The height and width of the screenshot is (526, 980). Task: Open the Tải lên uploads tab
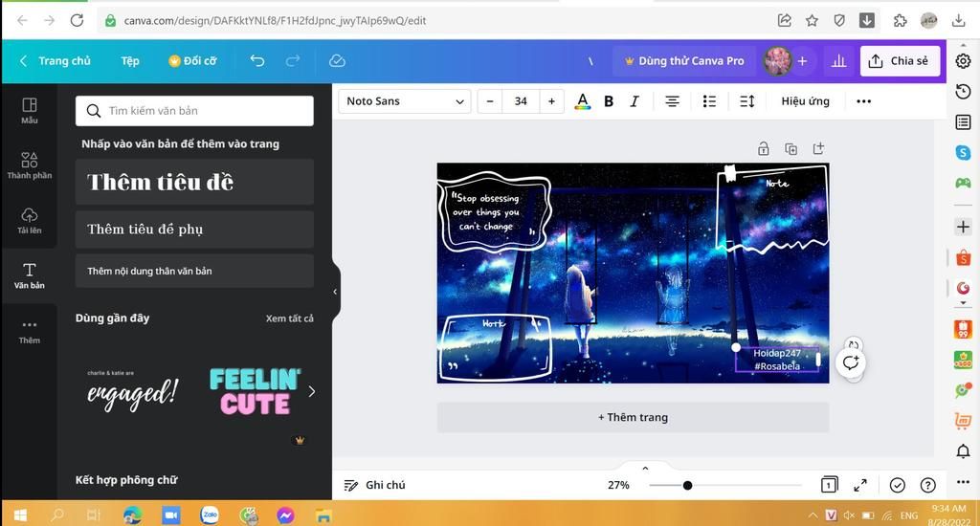click(x=30, y=221)
